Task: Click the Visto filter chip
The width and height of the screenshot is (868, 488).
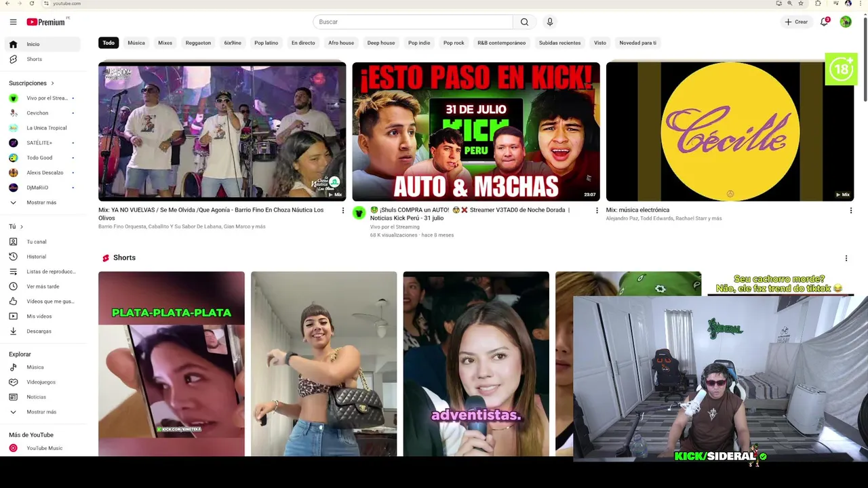Action: click(600, 43)
